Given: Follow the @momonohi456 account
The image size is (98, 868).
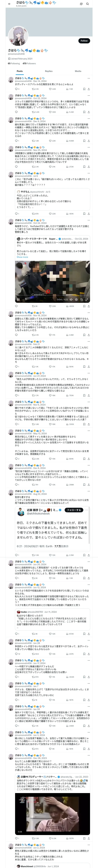Looking at the screenshot, I should [x=84, y=41].
